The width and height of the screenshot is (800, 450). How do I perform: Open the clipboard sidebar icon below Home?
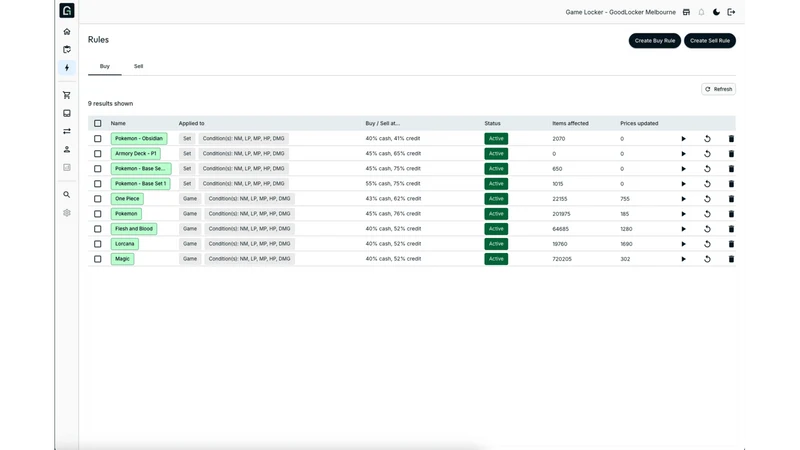tap(67, 49)
